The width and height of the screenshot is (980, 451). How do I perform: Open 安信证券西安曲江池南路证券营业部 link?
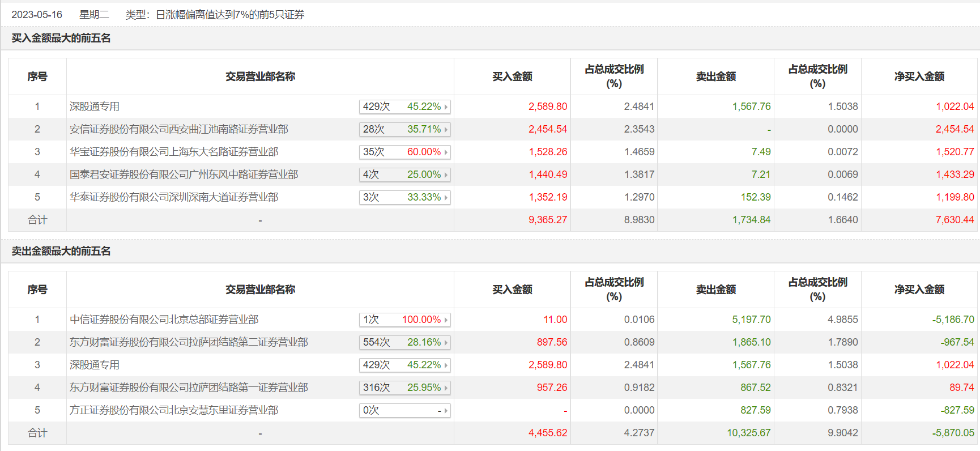pos(178,129)
